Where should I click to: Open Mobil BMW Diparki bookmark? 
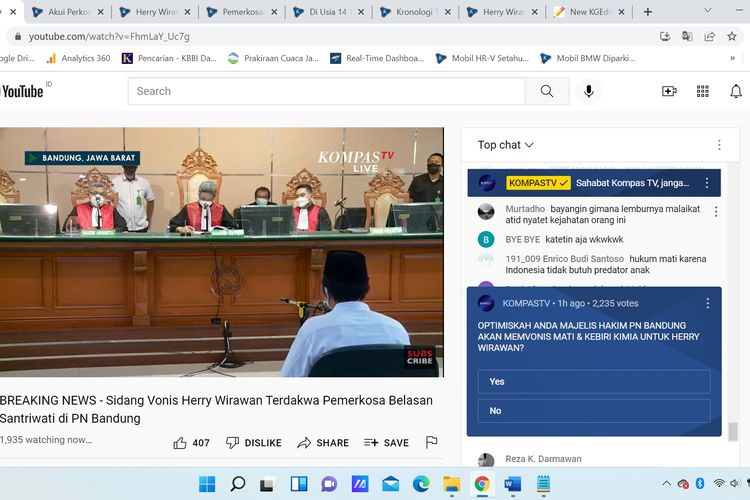[588, 58]
